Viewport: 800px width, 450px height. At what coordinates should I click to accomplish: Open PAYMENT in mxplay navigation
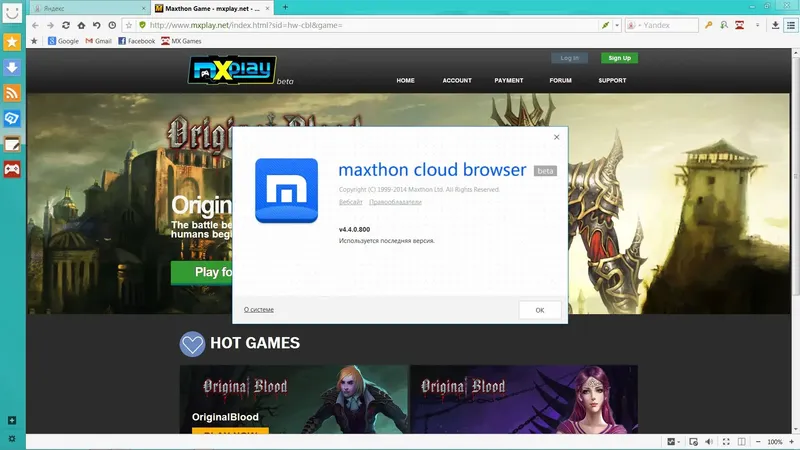pyautogui.click(x=509, y=81)
